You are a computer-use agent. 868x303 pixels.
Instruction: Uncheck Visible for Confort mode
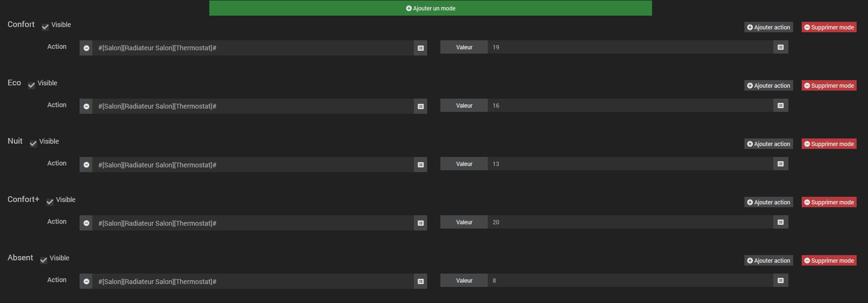pyautogui.click(x=45, y=27)
